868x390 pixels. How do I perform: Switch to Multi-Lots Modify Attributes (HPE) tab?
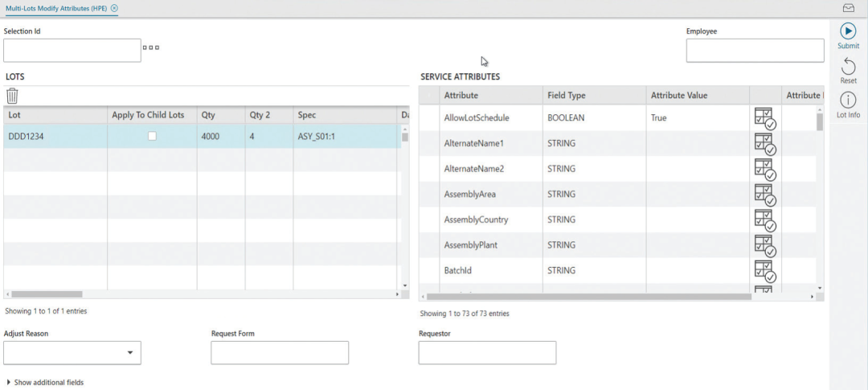(x=56, y=8)
